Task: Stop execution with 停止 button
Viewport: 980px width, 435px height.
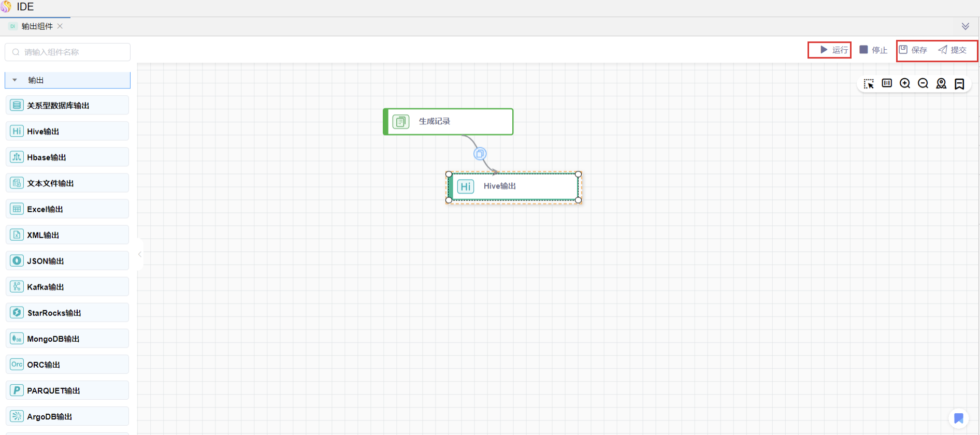Action: [x=873, y=50]
